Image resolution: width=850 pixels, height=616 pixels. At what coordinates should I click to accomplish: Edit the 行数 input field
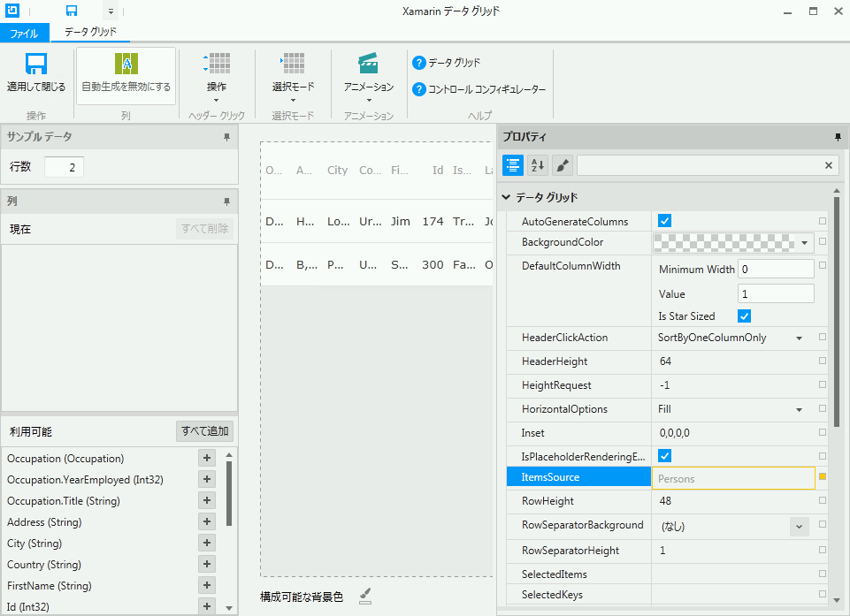click(64, 167)
